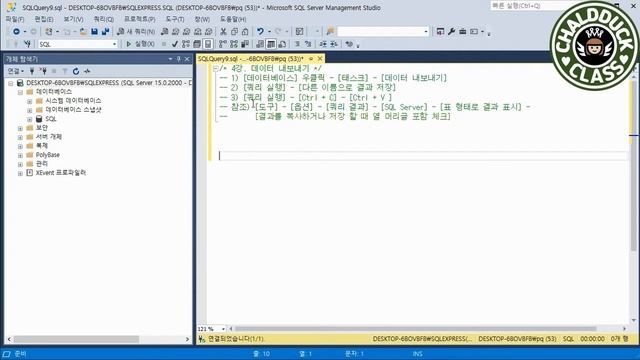Open Object Explorer window position dropdown arrow
The width and height of the screenshot is (640, 360).
[x=170, y=59]
